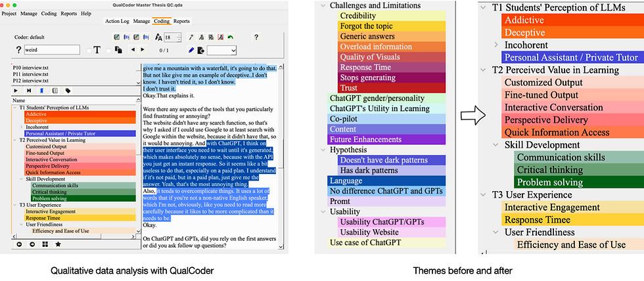Click the magic wand auto-code icon
Screen dimensions: 644x281
191,37
